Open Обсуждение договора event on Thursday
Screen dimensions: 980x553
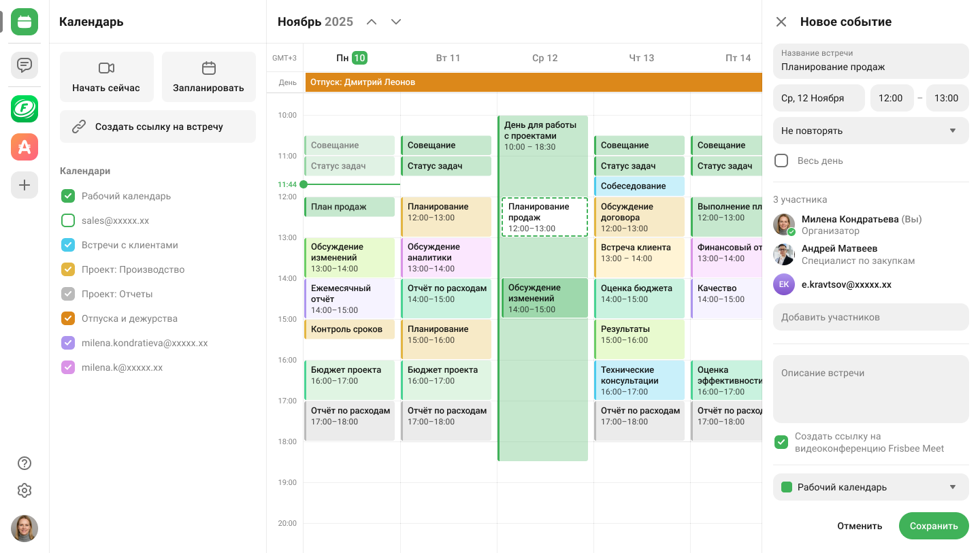[640, 217]
